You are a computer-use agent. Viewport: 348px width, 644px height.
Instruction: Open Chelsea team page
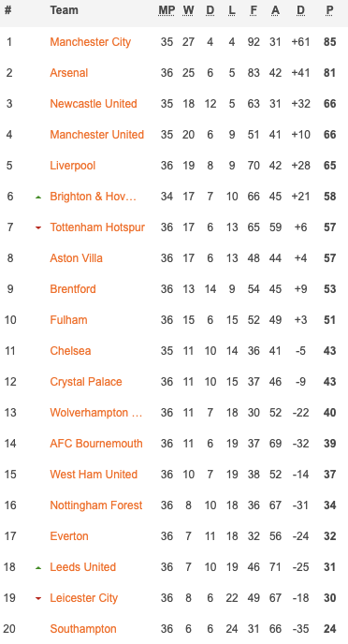pyautogui.click(x=70, y=351)
